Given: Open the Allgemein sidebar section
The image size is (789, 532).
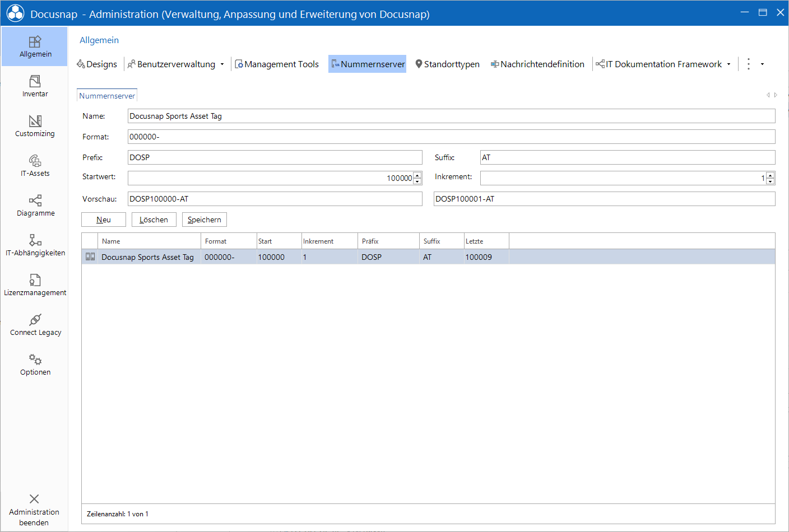Looking at the screenshot, I should tap(35, 46).
